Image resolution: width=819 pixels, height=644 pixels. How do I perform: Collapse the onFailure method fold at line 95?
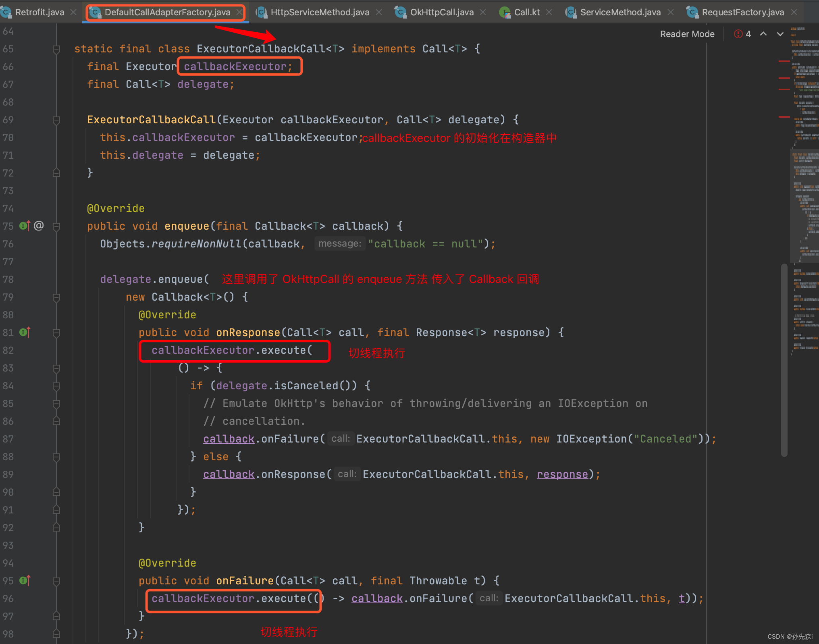point(56,581)
